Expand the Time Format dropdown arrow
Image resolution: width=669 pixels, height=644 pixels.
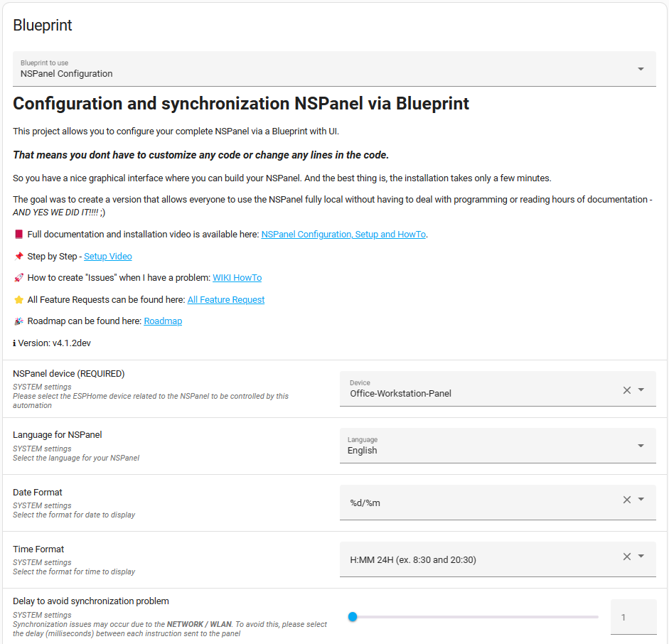pos(641,557)
